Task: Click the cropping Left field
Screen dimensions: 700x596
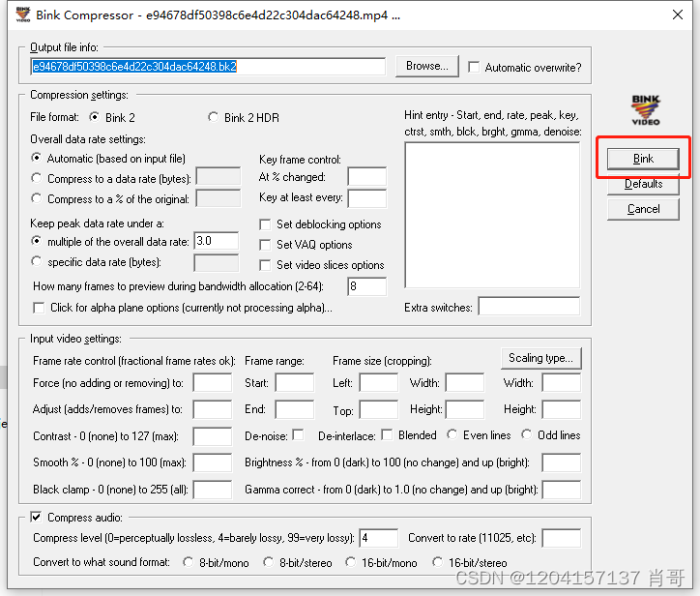Action: click(379, 383)
